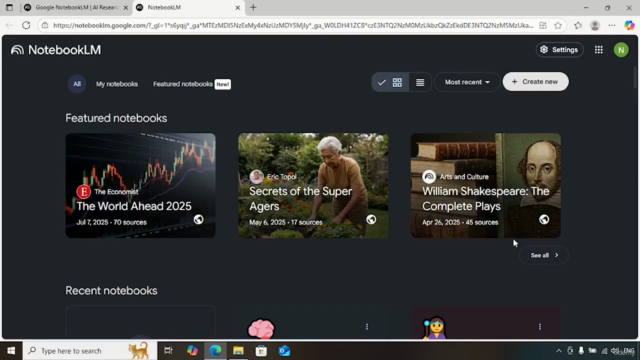The image size is (640, 360).
Task: Click globe icon on Super Agers card
Action: 371,219
